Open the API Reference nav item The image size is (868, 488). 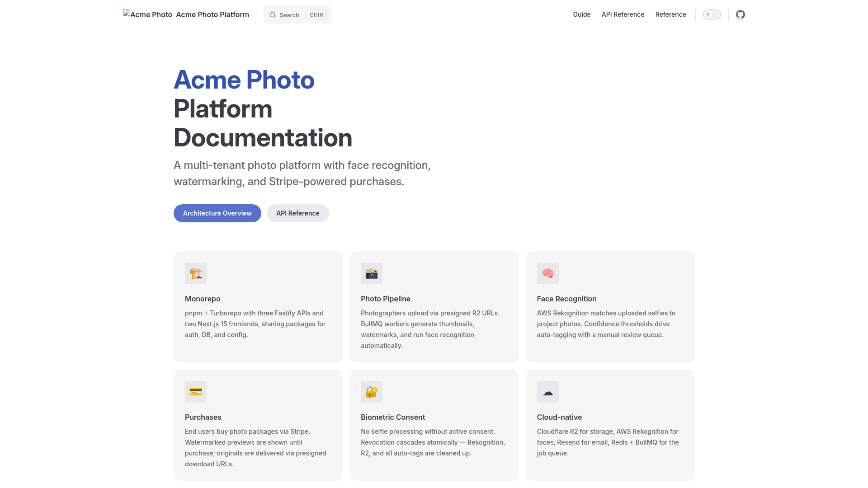pyautogui.click(x=623, y=14)
